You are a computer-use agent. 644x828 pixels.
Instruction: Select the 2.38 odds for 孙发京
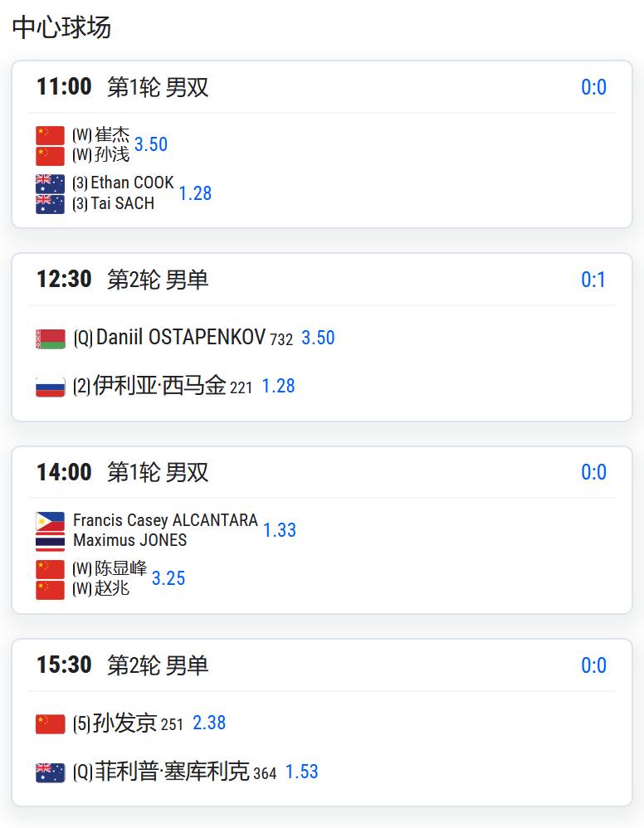click(x=208, y=723)
